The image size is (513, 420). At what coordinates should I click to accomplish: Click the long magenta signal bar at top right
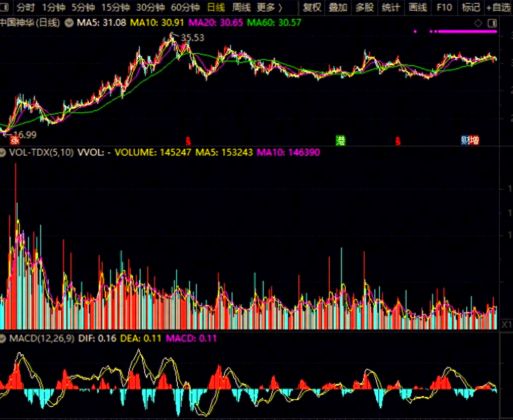tap(467, 32)
